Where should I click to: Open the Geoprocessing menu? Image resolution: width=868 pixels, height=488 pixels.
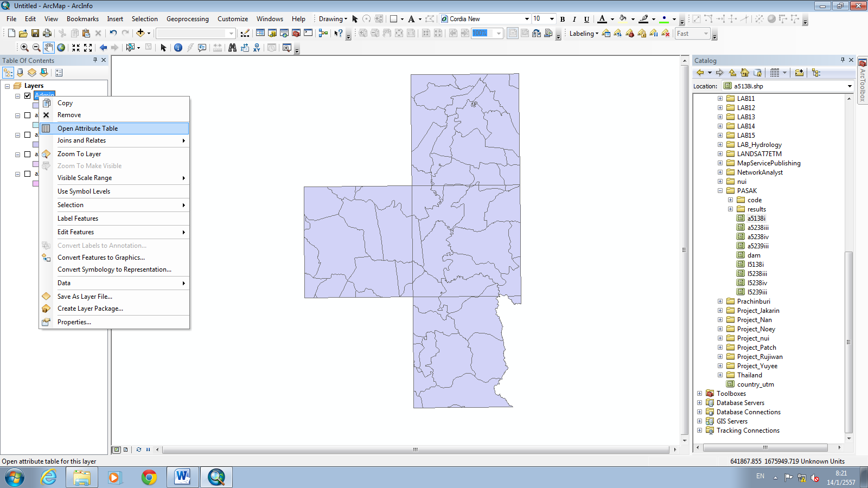(x=188, y=19)
